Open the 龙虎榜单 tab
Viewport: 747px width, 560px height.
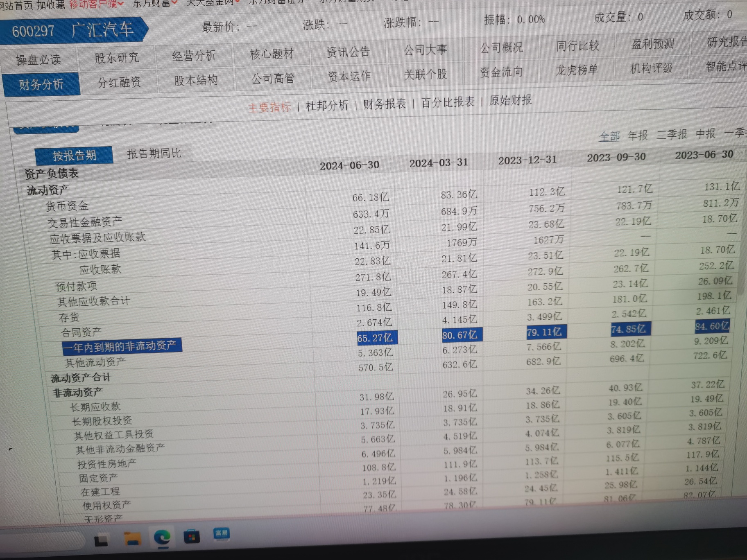pyautogui.click(x=577, y=70)
